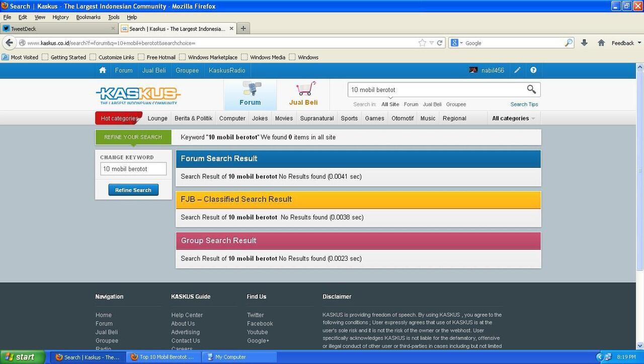
Task: Open the Otomotif category
Action: [403, 118]
